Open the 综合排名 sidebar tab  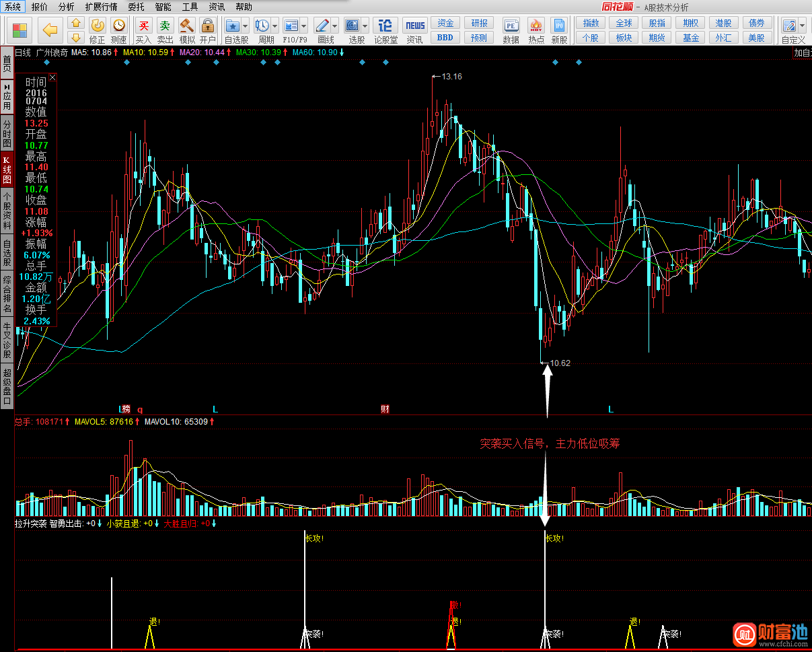point(7,294)
